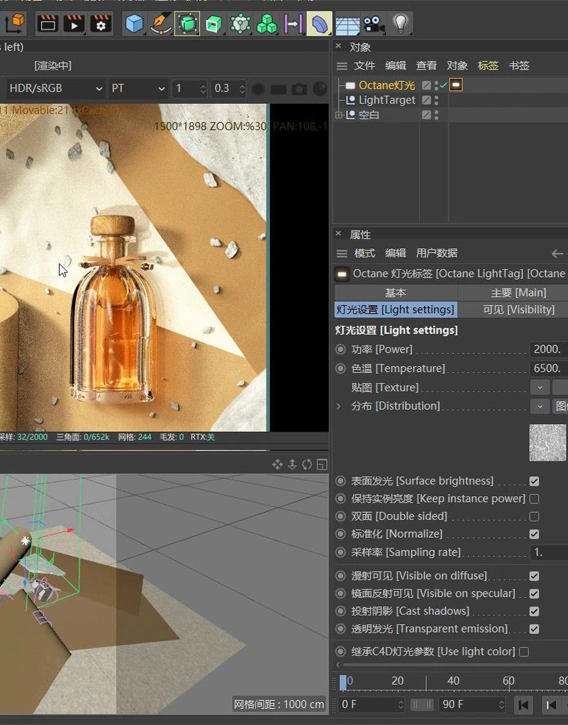Toggle viewport maximize layout icon
The image size is (568, 725).
[x=322, y=464]
